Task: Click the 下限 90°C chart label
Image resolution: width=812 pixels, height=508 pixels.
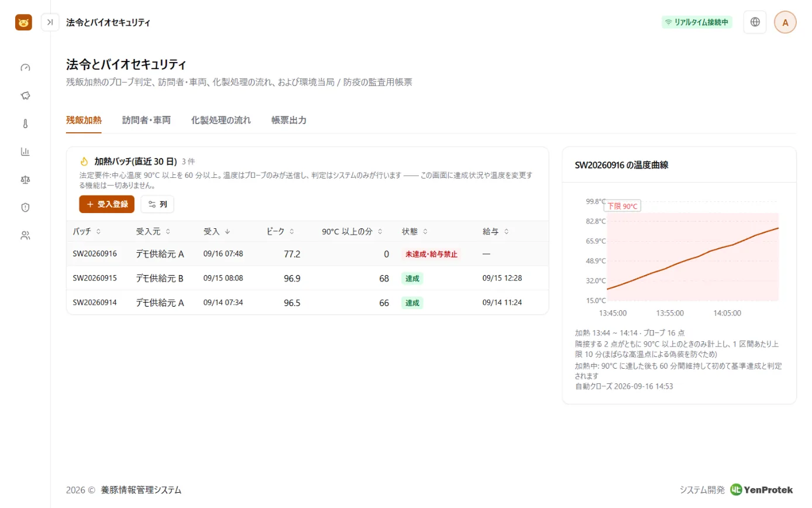Action: click(x=622, y=207)
